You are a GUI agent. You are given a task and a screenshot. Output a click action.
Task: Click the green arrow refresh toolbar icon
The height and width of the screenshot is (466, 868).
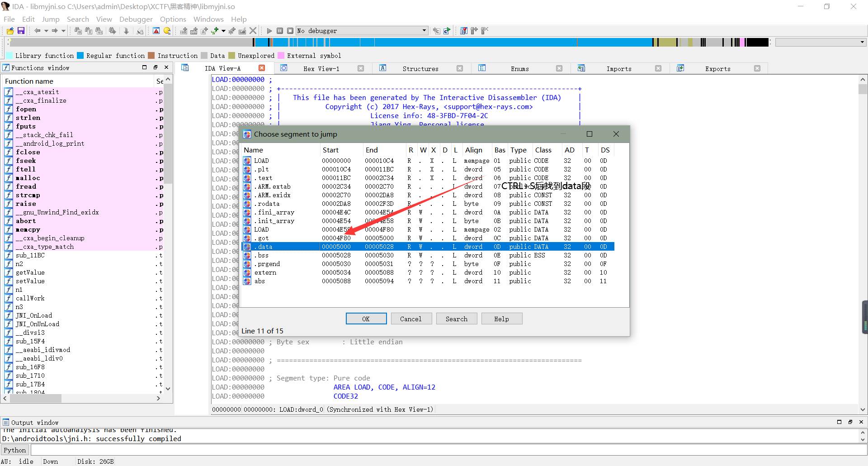(447, 31)
